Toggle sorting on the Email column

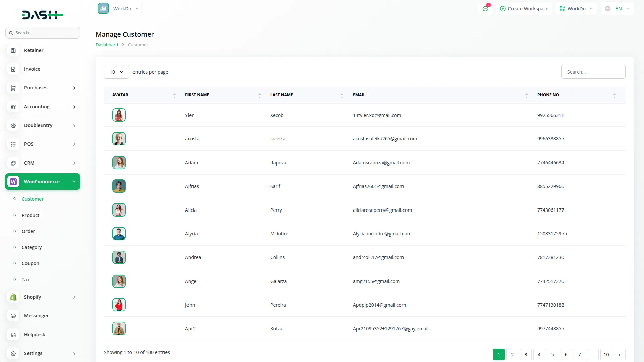[x=526, y=95]
